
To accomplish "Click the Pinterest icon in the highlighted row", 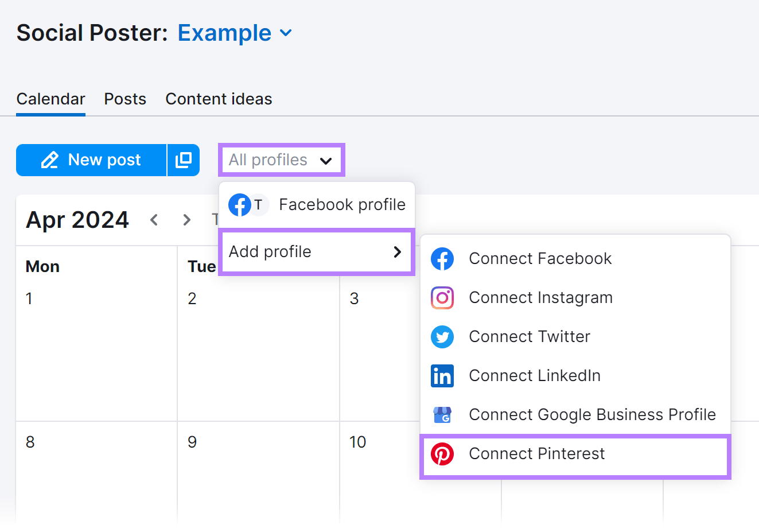I will (442, 454).
